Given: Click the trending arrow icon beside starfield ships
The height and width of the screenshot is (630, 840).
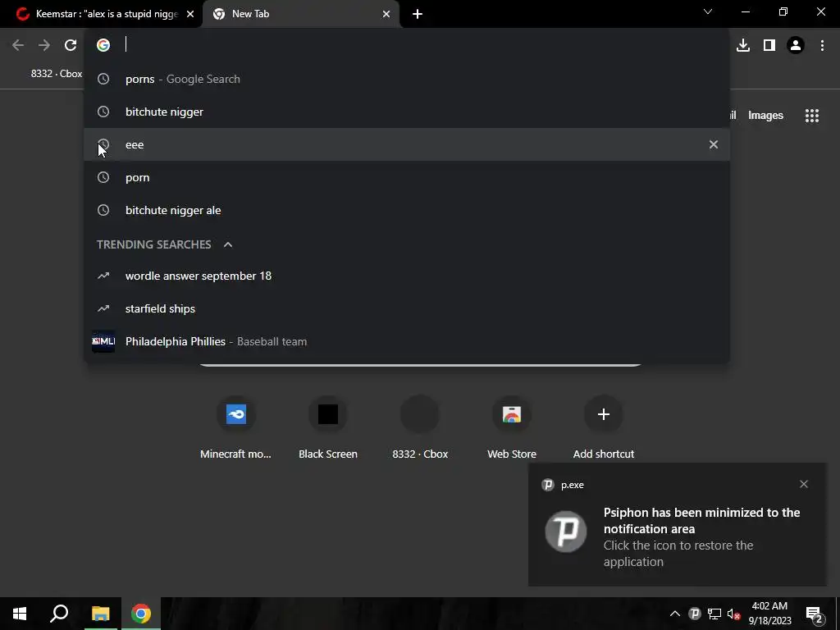Looking at the screenshot, I should [x=103, y=308].
